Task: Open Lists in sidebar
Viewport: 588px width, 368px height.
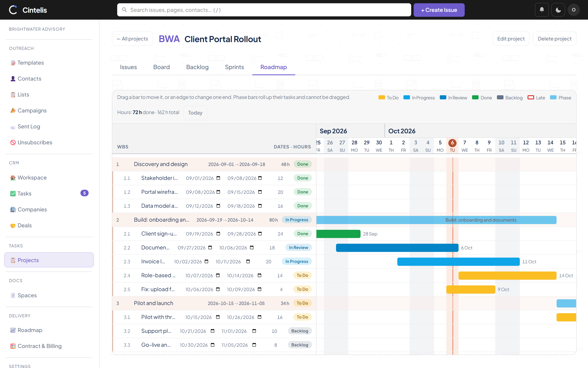Action: point(49,95)
